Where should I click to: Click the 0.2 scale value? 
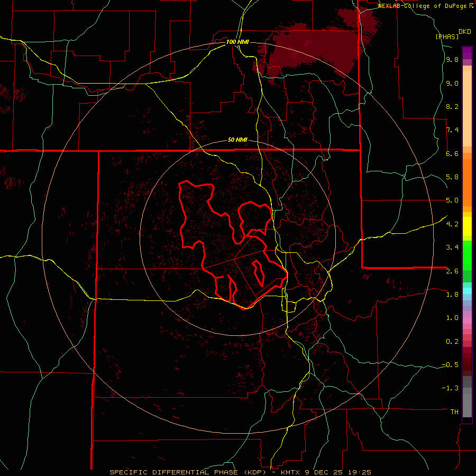pyautogui.click(x=452, y=342)
